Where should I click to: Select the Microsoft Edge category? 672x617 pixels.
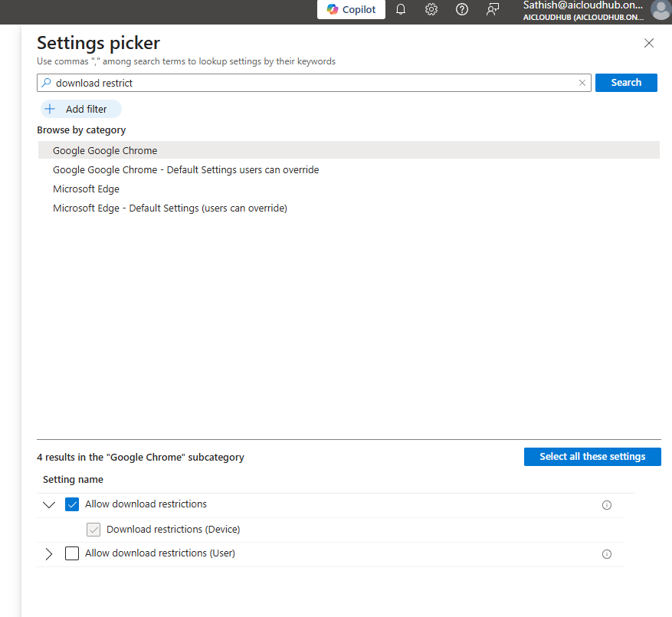(86, 189)
